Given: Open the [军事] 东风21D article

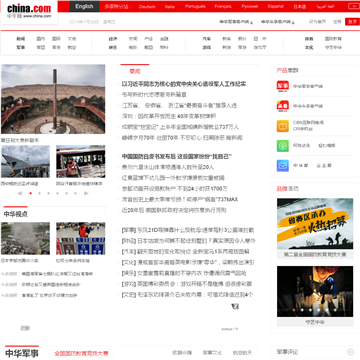Looking at the screenshot, I should click(x=188, y=230).
